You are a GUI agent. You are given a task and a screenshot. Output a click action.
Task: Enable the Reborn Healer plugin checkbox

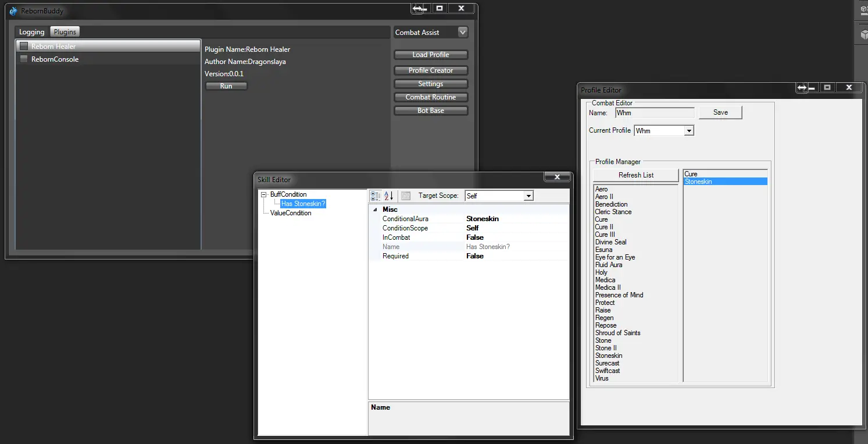tap(24, 47)
